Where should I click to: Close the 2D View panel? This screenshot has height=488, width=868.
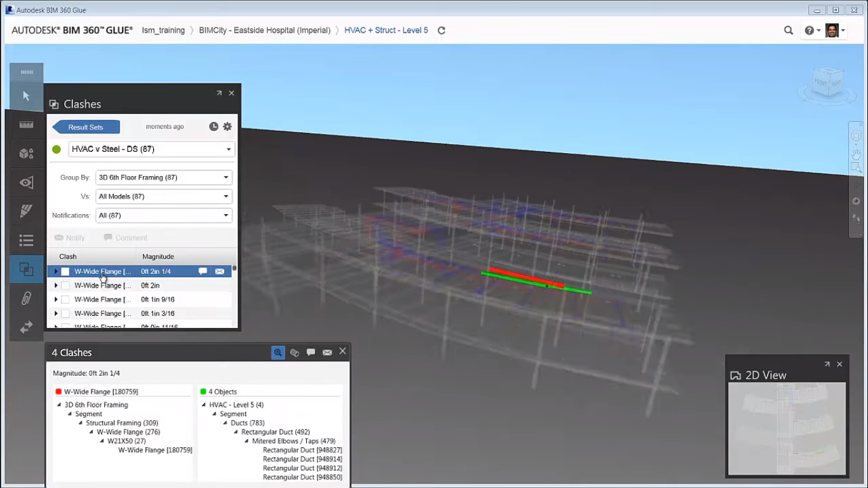tap(839, 364)
